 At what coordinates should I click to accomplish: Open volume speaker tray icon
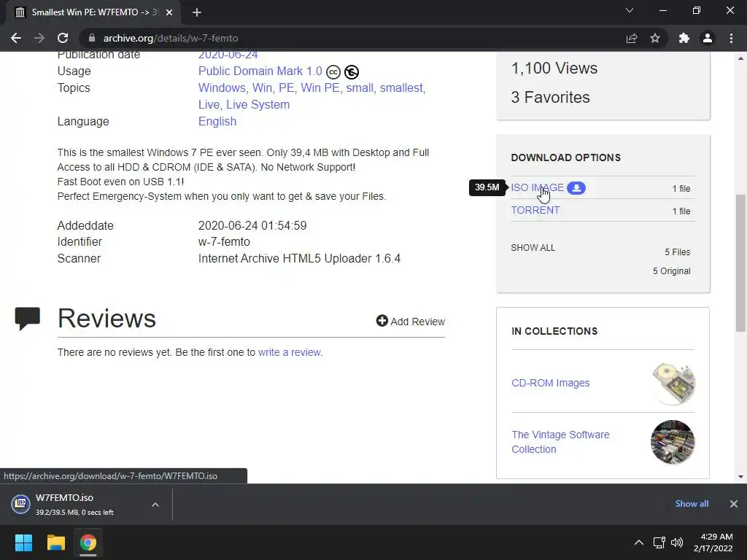676,542
